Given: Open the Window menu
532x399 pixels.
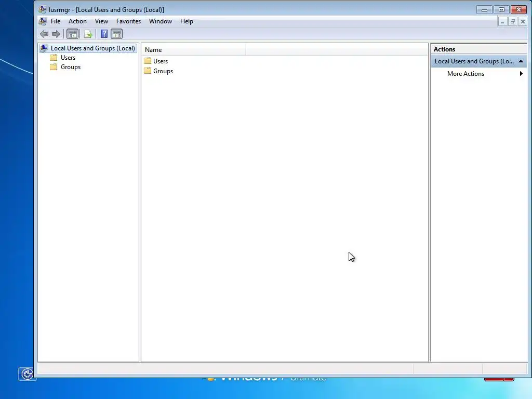Looking at the screenshot, I should tap(161, 21).
